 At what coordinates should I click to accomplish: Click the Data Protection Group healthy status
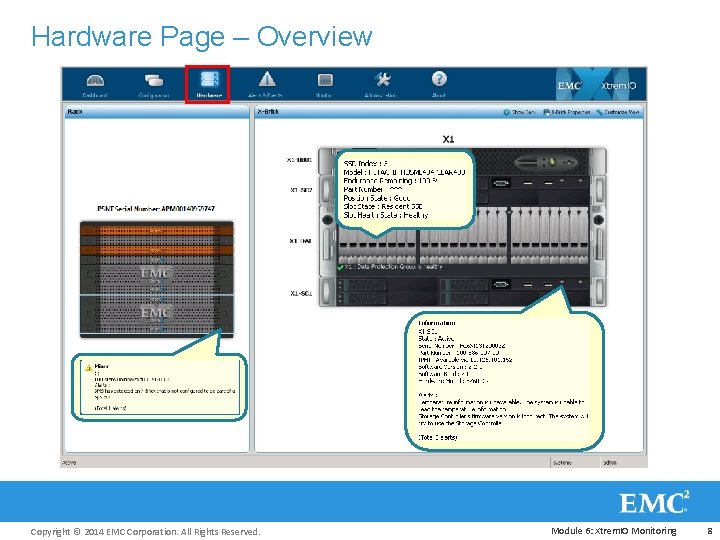click(x=390, y=267)
